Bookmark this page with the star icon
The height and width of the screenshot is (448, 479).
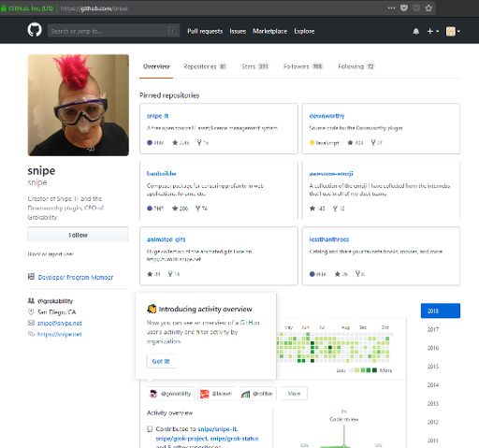pos(428,8)
